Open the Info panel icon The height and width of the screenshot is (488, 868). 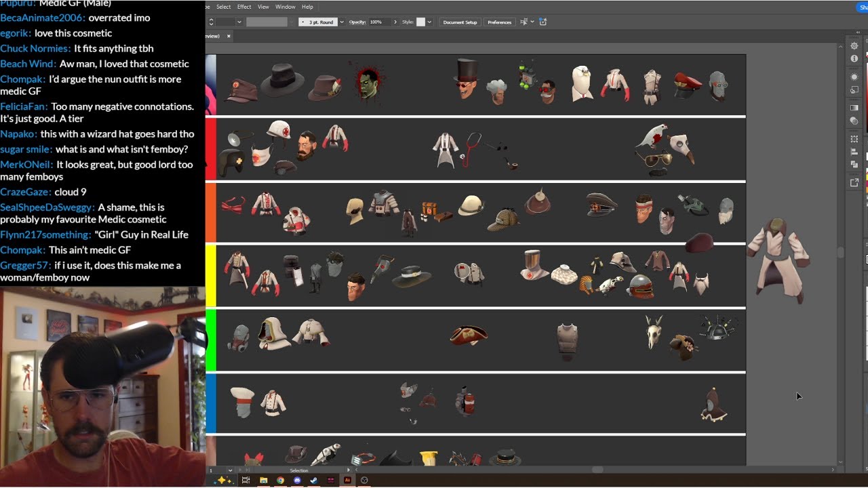pyautogui.click(x=854, y=59)
